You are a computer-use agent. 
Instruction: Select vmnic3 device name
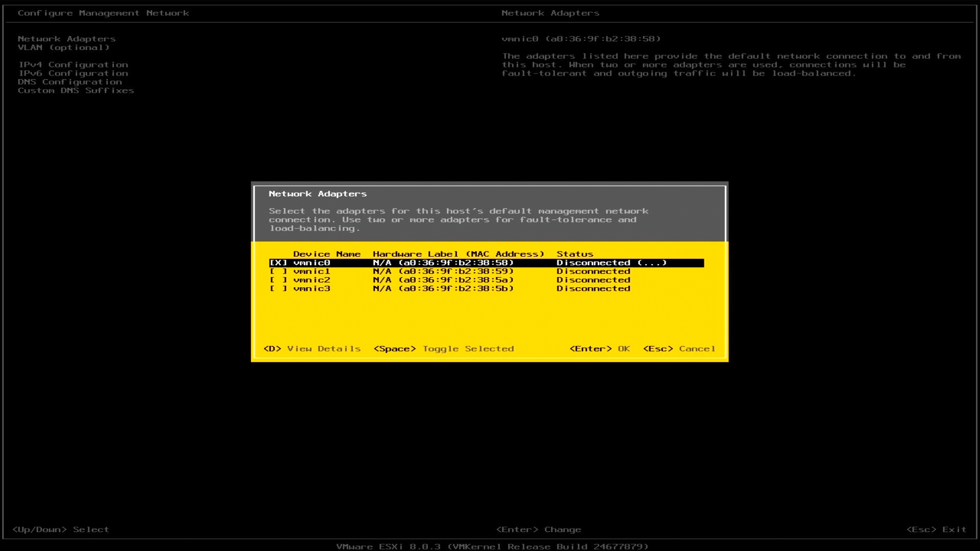pyautogui.click(x=312, y=289)
